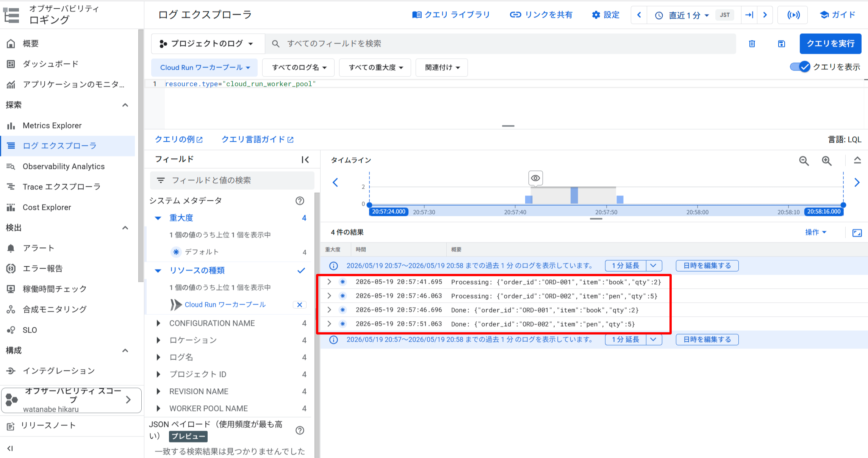This screenshot has width=868, height=458.
Task: Open JSON payload help icon
Action: 300,430
